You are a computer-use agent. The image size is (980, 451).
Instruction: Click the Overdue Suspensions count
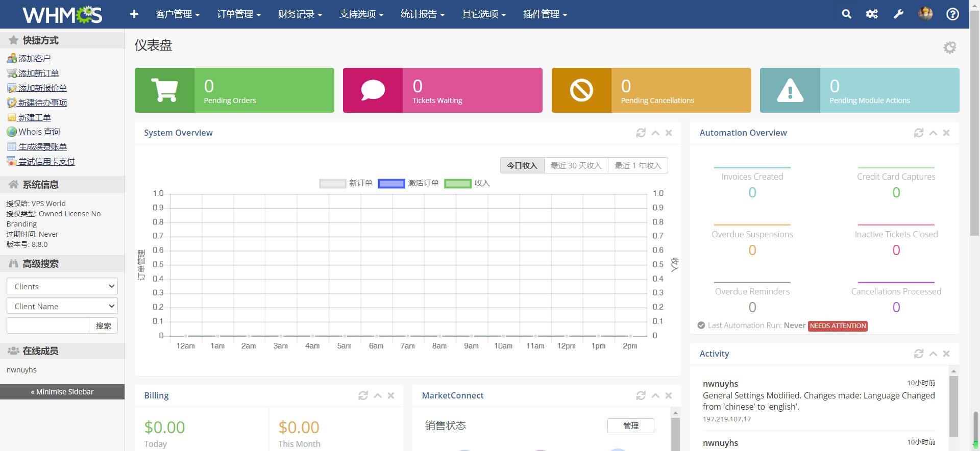(752, 250)
